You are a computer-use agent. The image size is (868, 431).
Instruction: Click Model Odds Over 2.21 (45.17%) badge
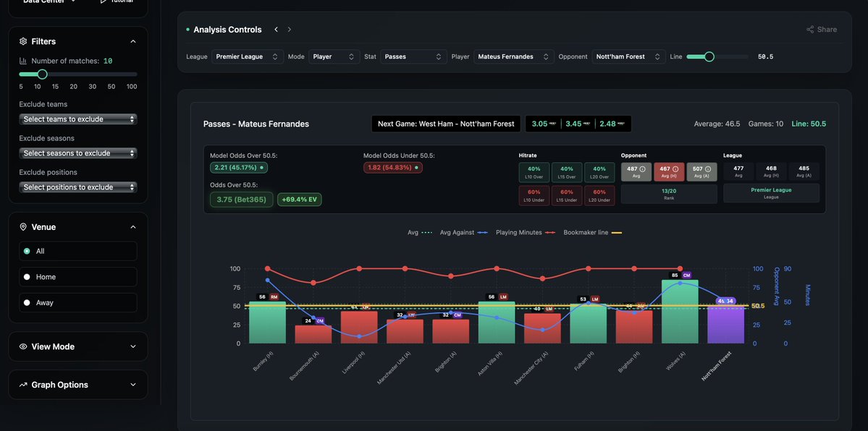click(239, 167)
